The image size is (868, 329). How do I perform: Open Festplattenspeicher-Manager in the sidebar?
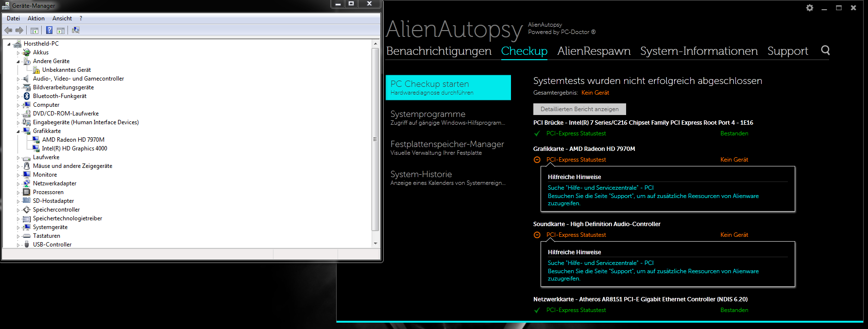click(448, 148)
